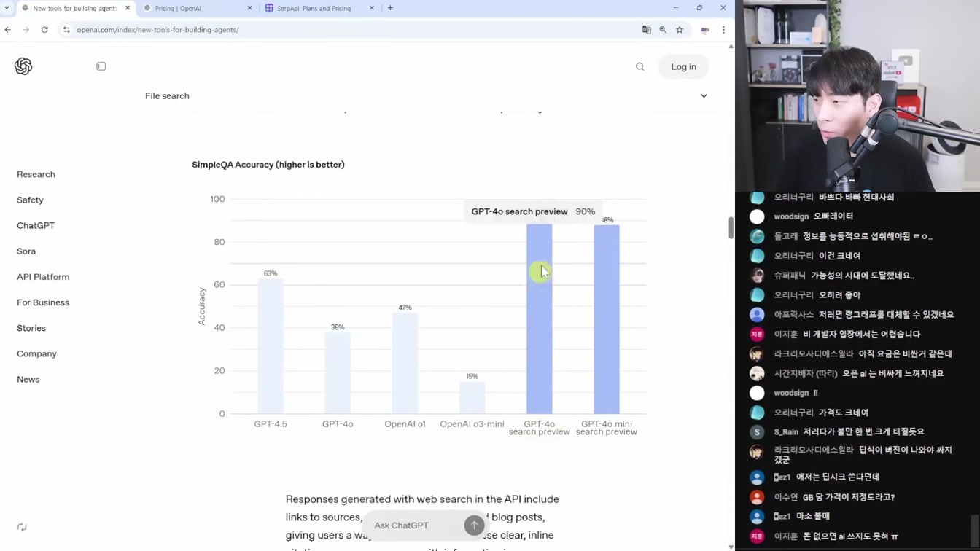Open the Research sidebar link
This screenshot has width=980, height=551.
point(36,175)
